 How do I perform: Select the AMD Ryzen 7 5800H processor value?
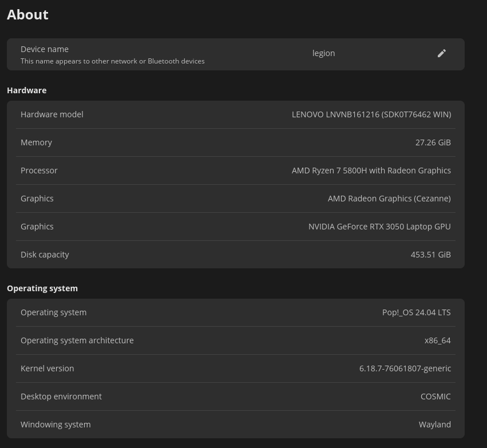tap(371, 171)
